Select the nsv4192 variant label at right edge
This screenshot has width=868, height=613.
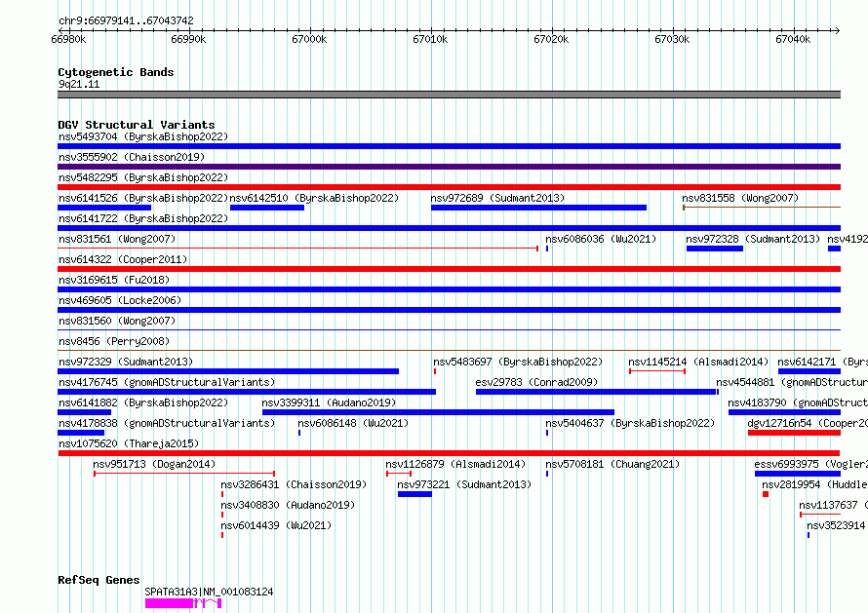(x=848, y=239)
